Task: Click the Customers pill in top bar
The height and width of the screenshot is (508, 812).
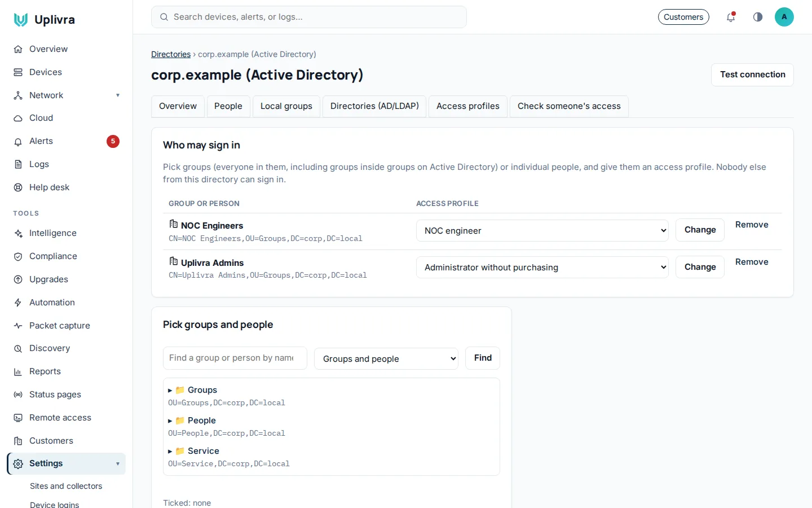Action: (x=683, y=17)
